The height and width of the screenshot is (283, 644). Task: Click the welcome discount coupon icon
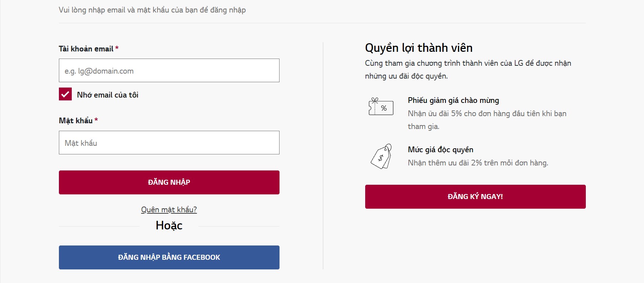coord(381,106)
